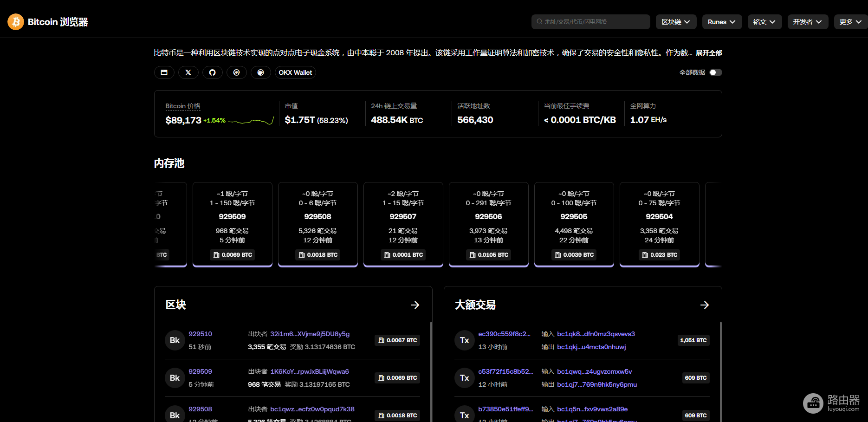Click the search magnifier icon
The image size is (868, 422).
pos(539,22)
